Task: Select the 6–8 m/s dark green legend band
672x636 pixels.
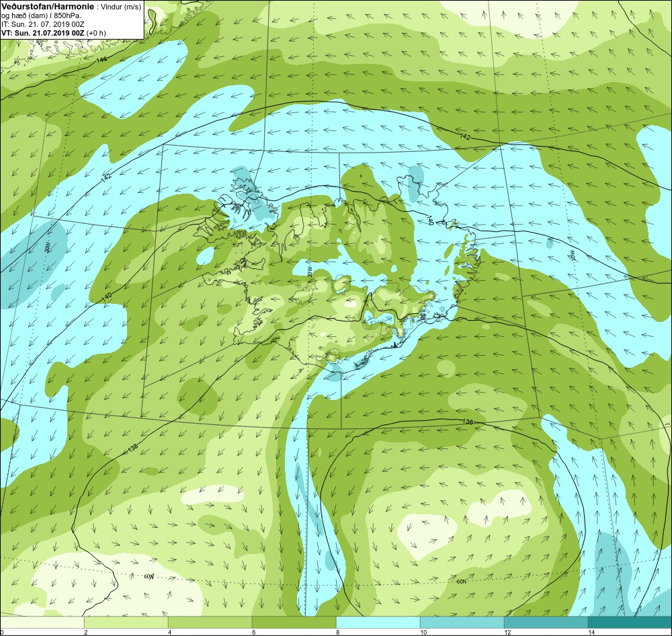Action: (294, 623)
